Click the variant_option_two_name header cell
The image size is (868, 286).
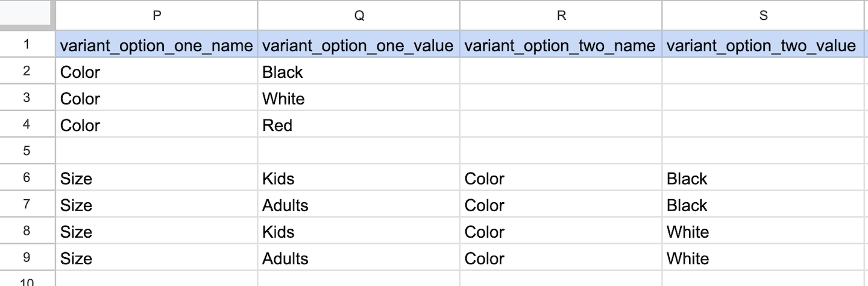pyautogui.click(x=560, y=46)
